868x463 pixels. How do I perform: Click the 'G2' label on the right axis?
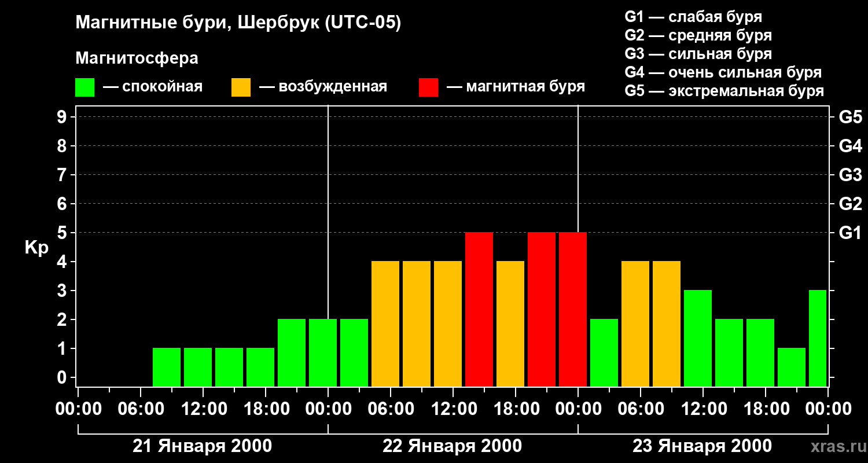tap(850, 204)
